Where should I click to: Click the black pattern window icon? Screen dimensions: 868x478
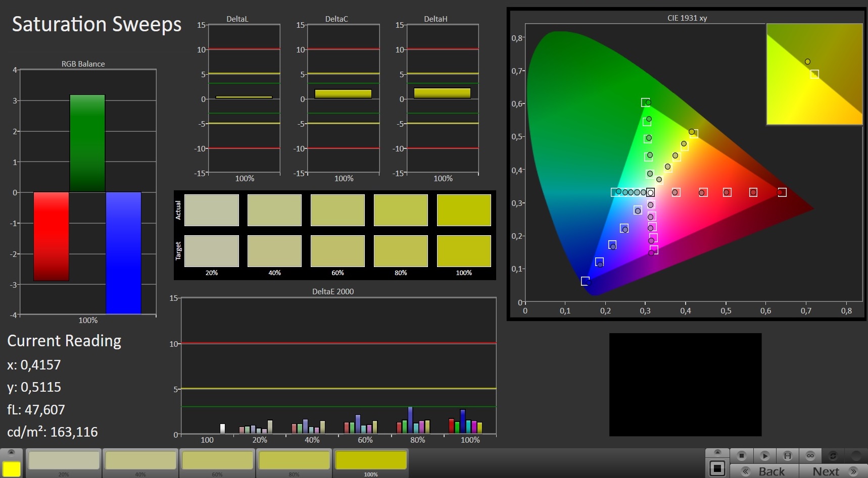[717, 468]
